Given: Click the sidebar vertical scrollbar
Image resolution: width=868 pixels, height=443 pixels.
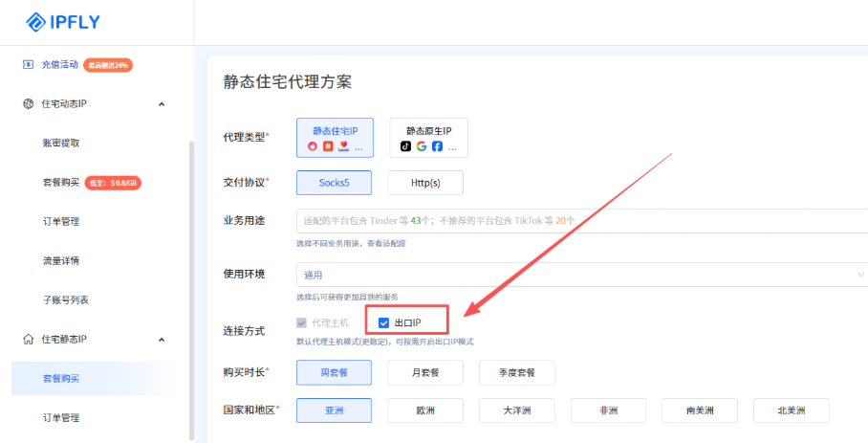Looking at the screenshot, I should pyautogui.click(x=191, y=290).
